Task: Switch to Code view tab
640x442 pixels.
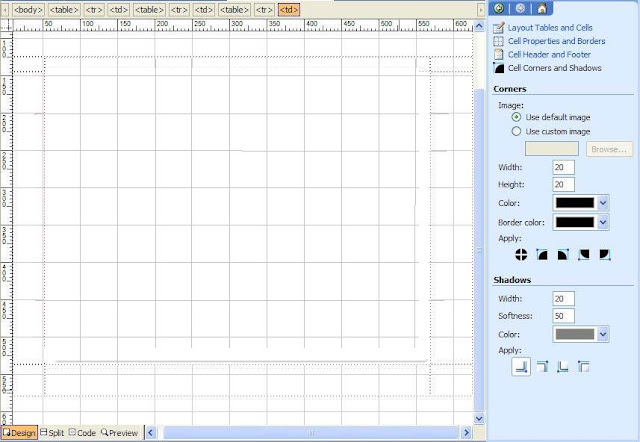Action: point(82,433)
